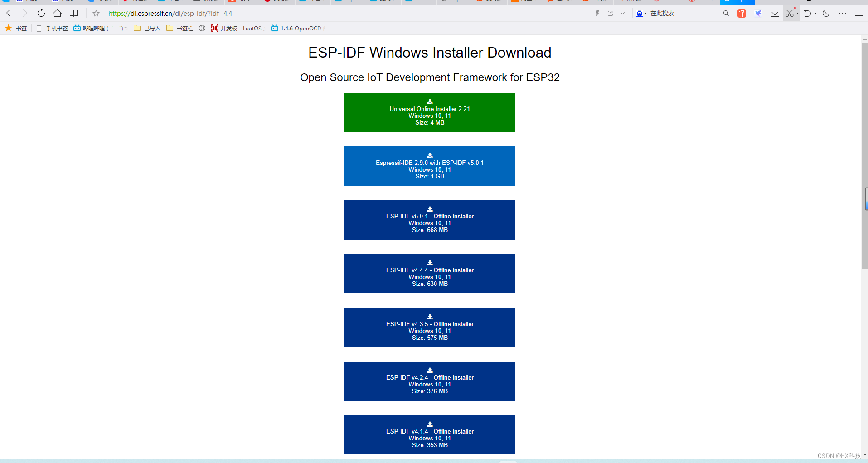Download Universal Online Installer 2.21
The image size is (868, 463).
[430, 112]
